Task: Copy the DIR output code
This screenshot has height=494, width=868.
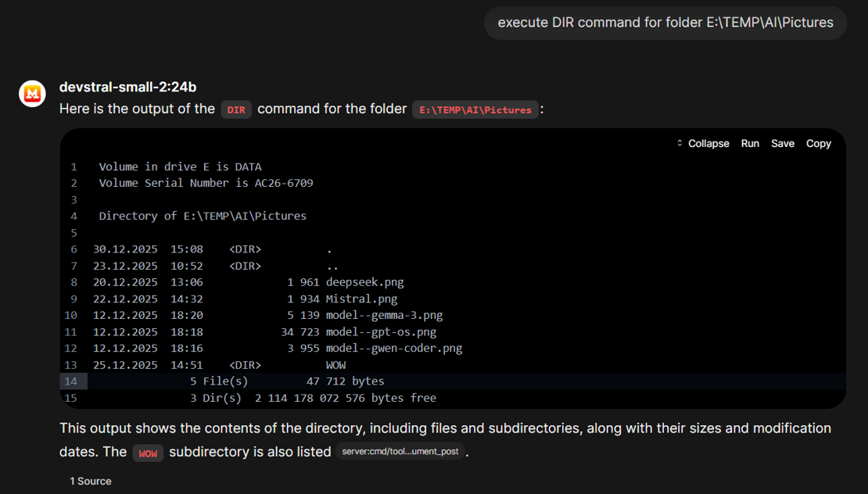Action: tap(818, 144)
